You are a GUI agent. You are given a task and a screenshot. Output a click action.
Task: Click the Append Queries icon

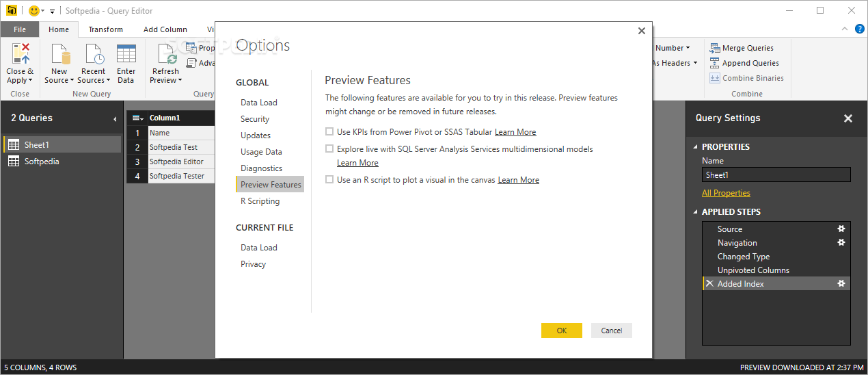coord(715,63)
